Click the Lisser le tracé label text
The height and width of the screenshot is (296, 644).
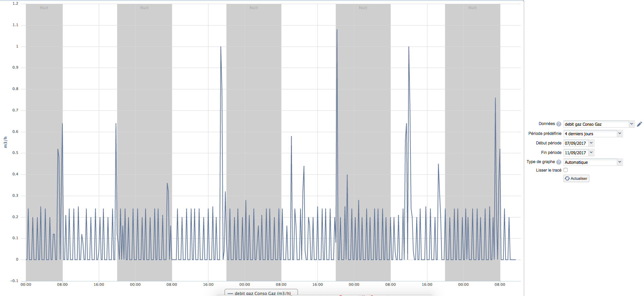pyautogui.click(x=548, y=170)
